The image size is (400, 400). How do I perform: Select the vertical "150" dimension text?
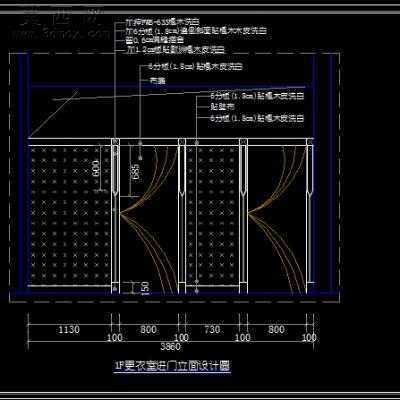pos(145,288)
